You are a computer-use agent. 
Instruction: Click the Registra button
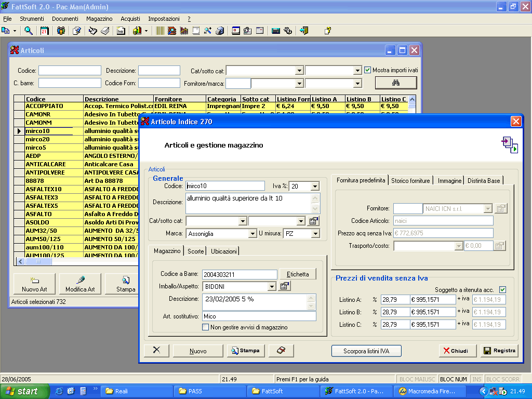499,351
